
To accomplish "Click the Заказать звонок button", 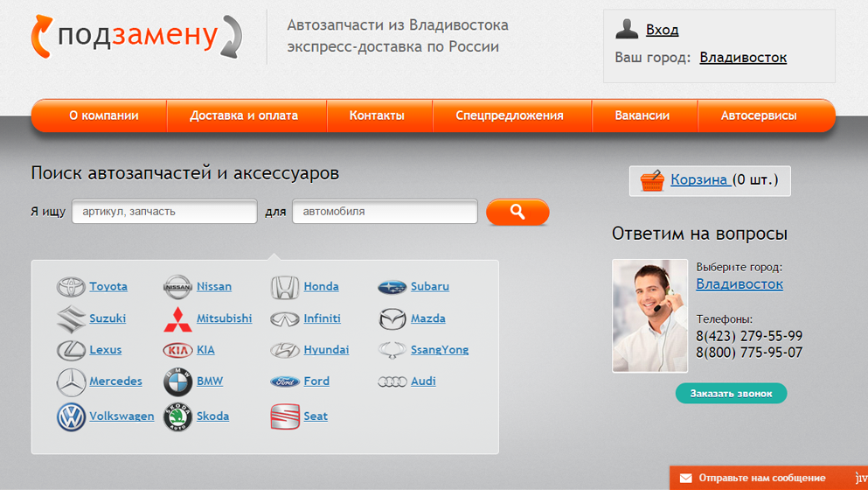I will [732, 394].
